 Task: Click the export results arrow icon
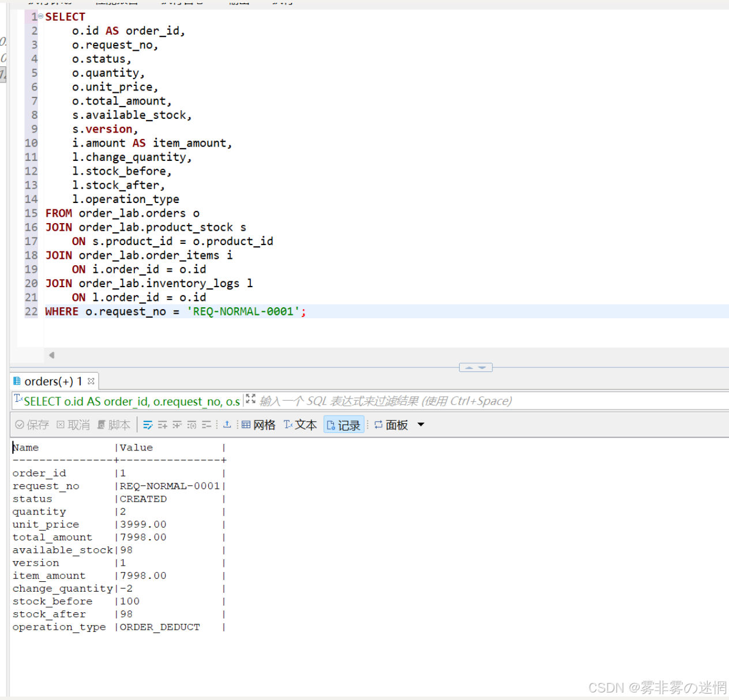tap(227, 424)
